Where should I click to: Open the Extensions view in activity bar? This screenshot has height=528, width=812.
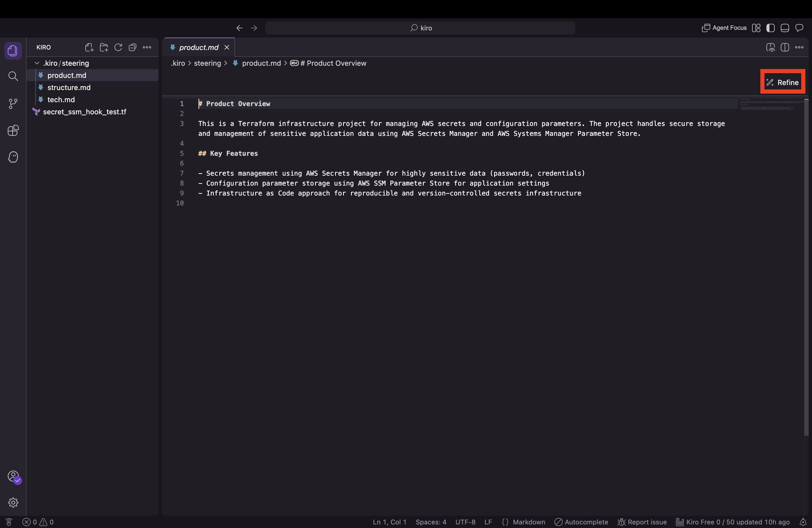pyautogui.click(x=13, y=130)
